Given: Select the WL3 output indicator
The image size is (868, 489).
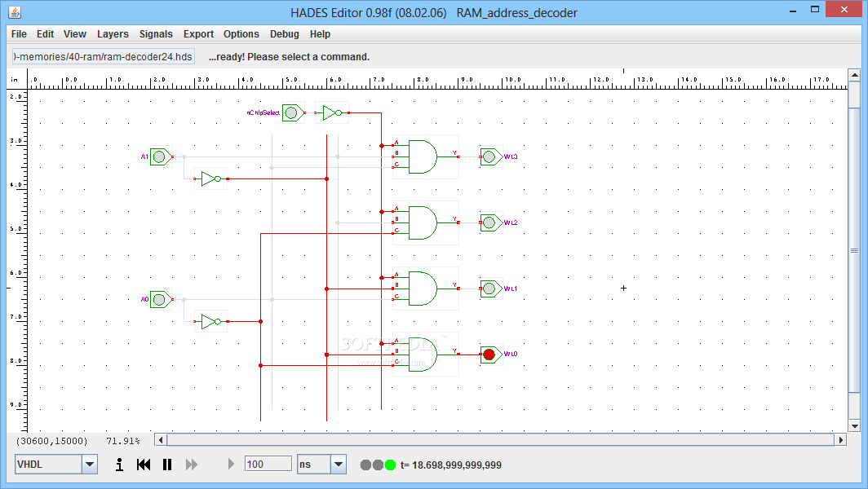Looking at the screenshot, I should [490, 157].
